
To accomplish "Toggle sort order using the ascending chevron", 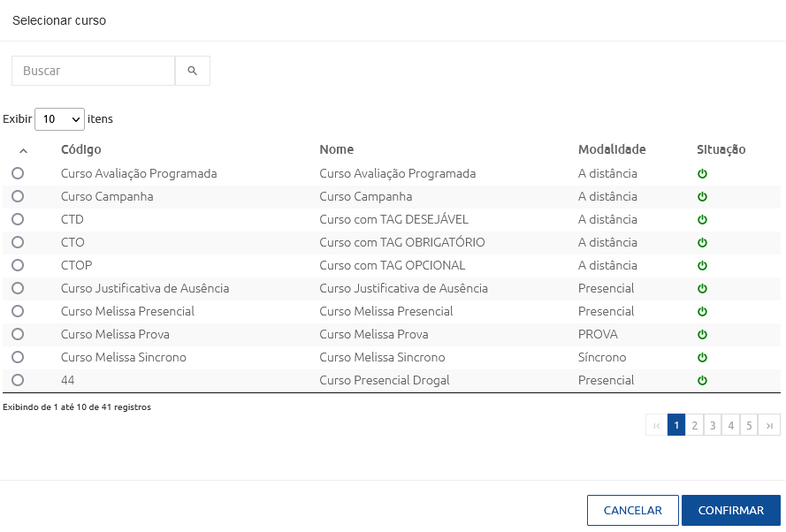I will click(x=23, y=150).
